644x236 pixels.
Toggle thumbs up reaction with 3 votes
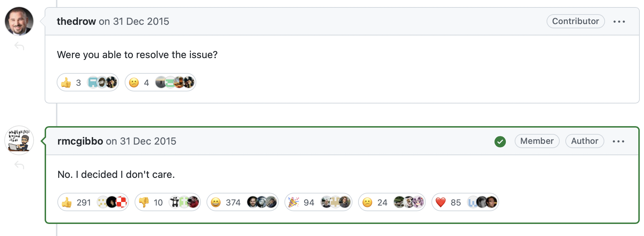(72, 83)
